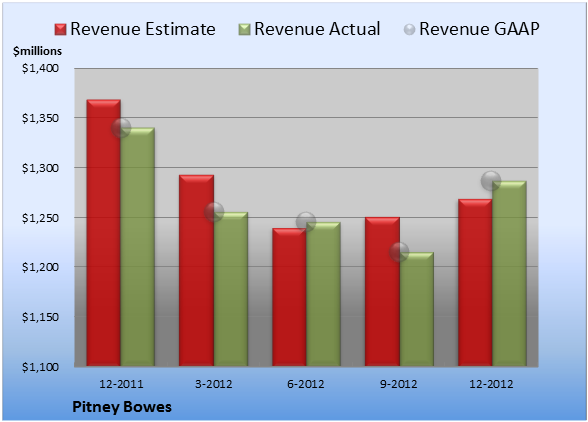Click the GAAP sphere marker for 12-2012
Viewport: 588px width, 422px height.
491,181
